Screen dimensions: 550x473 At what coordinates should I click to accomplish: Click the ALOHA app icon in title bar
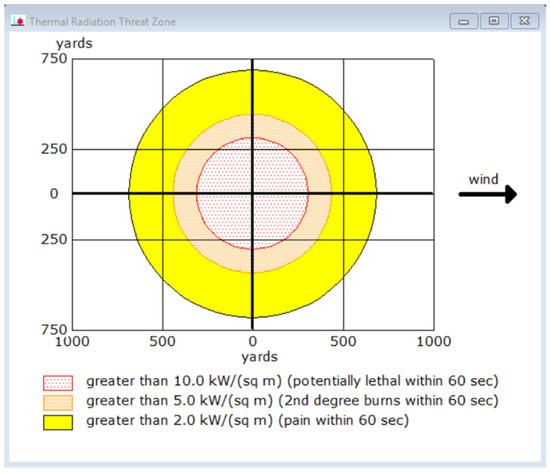pyautogui.click(x=18, y=21)
